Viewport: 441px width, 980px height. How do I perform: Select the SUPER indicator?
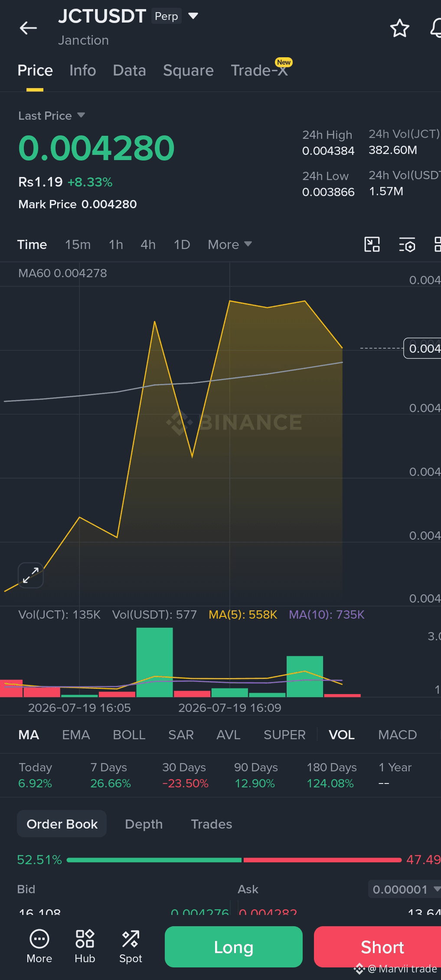click(x=284, y=735)
